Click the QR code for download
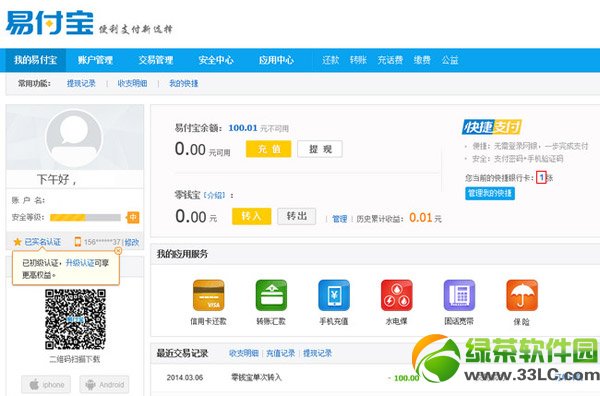Viewport: 600px width, 396px height. pyautogui.click(x=75, y=319)
